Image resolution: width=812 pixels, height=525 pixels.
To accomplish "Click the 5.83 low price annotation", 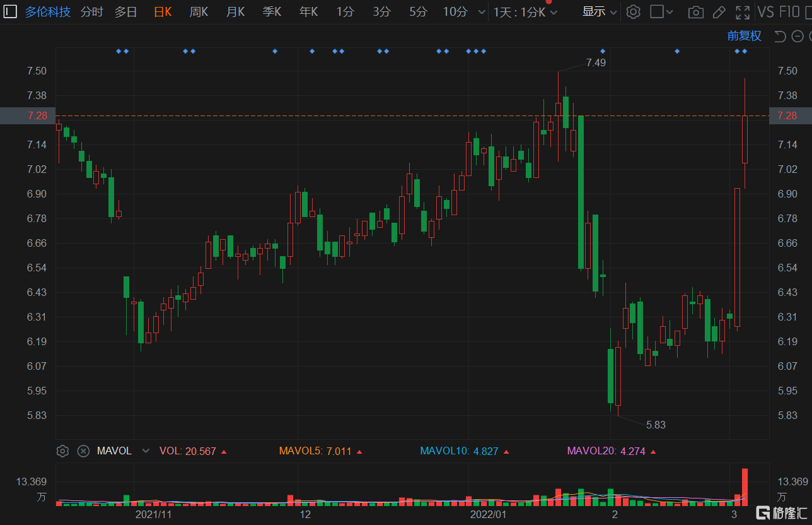I will [x=656, y=425].
